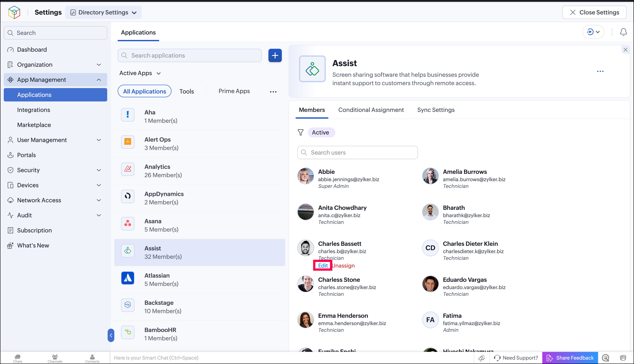Edit Charles Bassett's assignment
The width and height of the screenshot is (634, 364).
(x=323, y=266)
